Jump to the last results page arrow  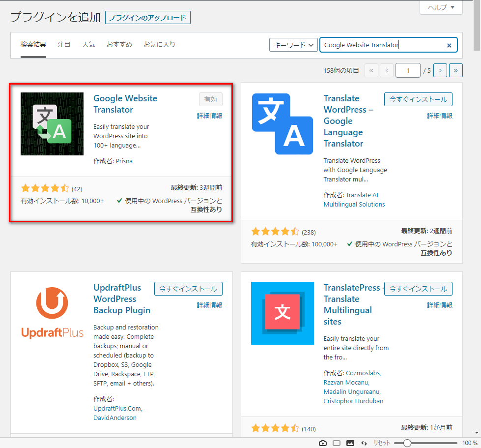pyautogui.click(x=456, y=70)
